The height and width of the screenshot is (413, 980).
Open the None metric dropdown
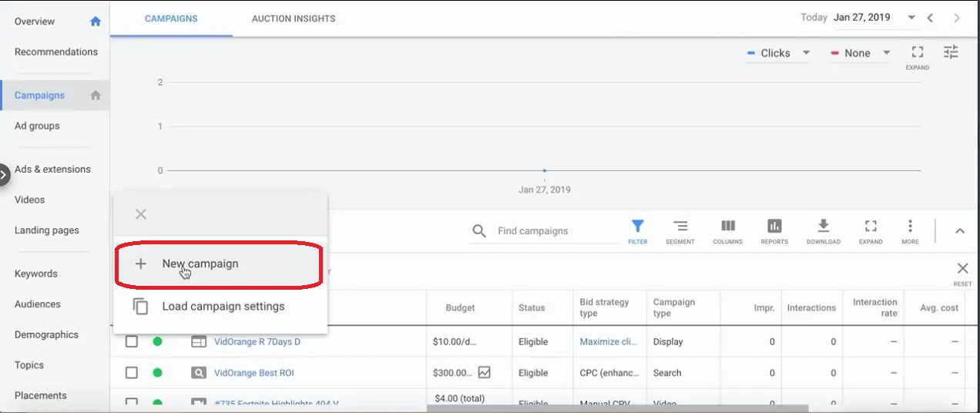861,53
